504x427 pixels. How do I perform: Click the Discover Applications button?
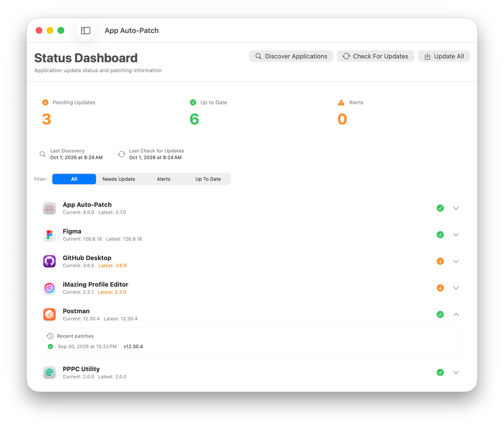click(x=291, y=56)
